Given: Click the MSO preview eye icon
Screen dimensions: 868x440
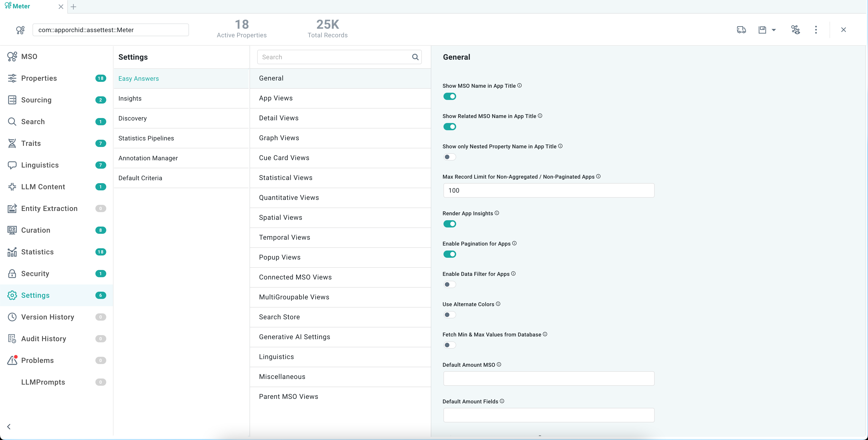Looking at the screenshot, I should [796, 30].
